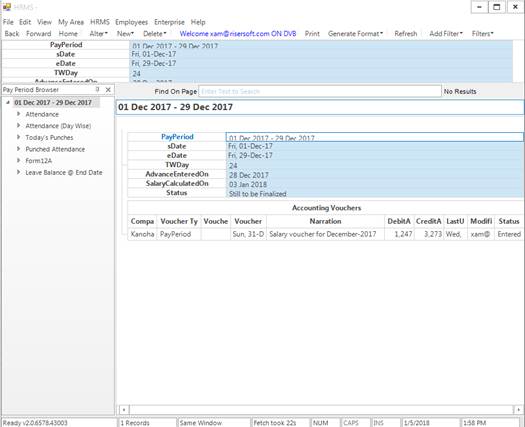Go Forward using the toolbar
Viewport: 525px width, 427px height.
[x=39, y=33]
